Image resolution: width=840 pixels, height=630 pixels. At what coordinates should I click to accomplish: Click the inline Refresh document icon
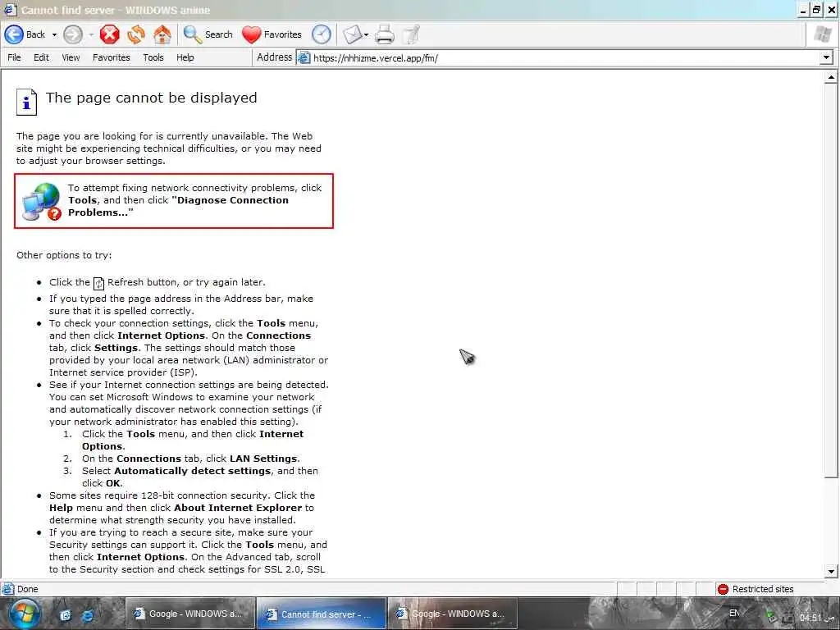tap(98, 283)
